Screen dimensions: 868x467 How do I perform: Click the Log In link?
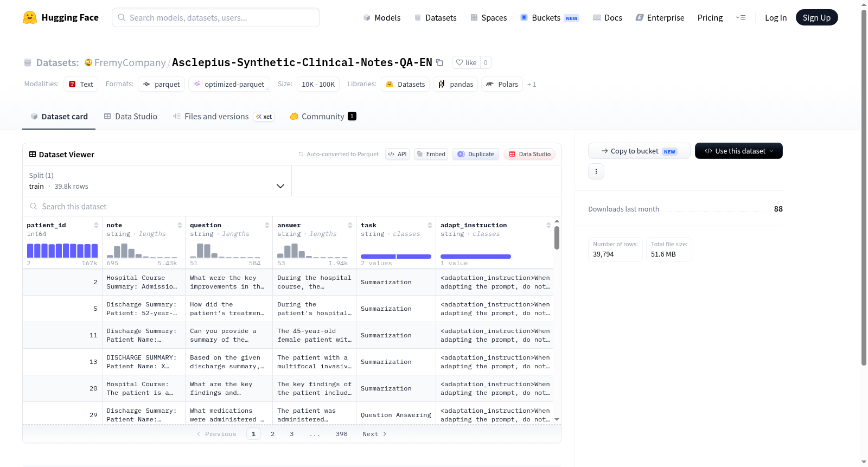tap(776, 18)
